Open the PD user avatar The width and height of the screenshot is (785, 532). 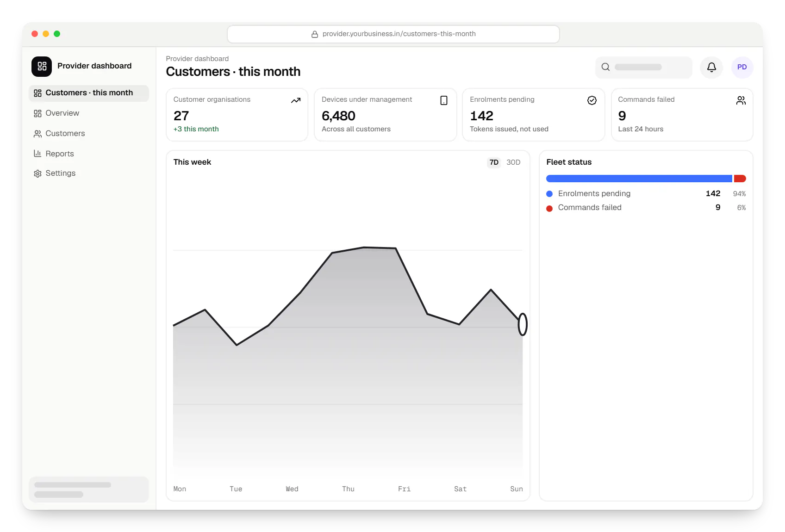point(742,67)
